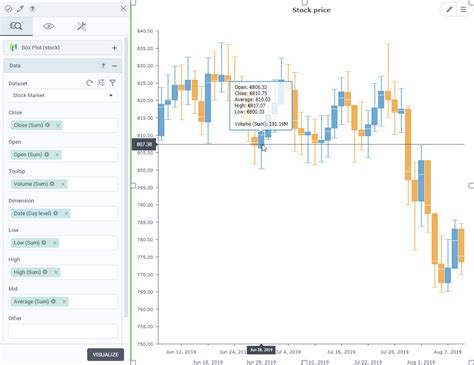Remove the Date (Day level) field

[66, 213]
